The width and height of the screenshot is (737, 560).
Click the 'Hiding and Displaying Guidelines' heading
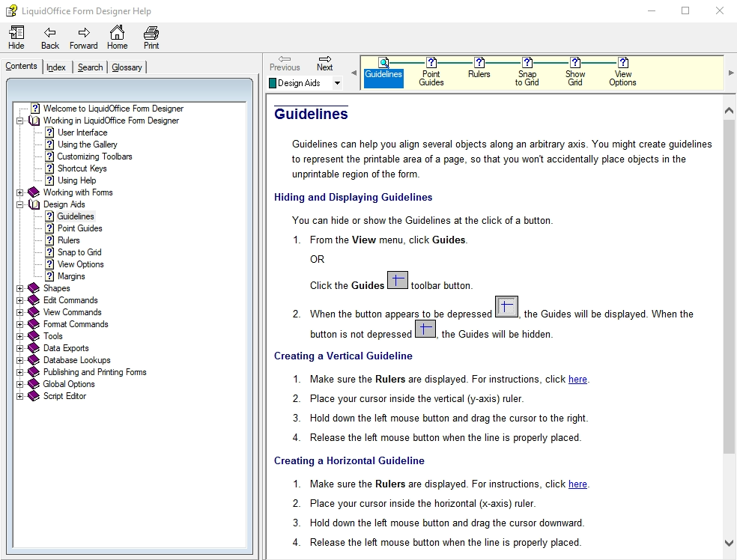point(353,198)
